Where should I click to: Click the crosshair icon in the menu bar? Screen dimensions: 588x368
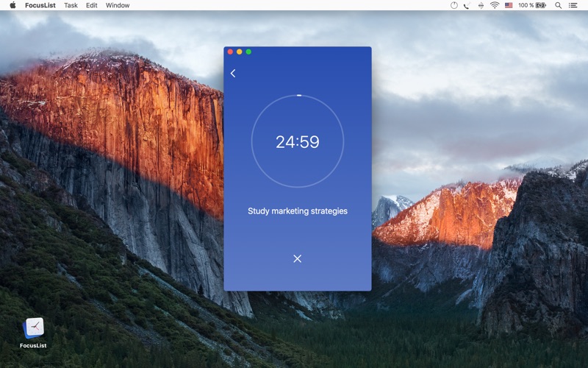click(481, 5)
